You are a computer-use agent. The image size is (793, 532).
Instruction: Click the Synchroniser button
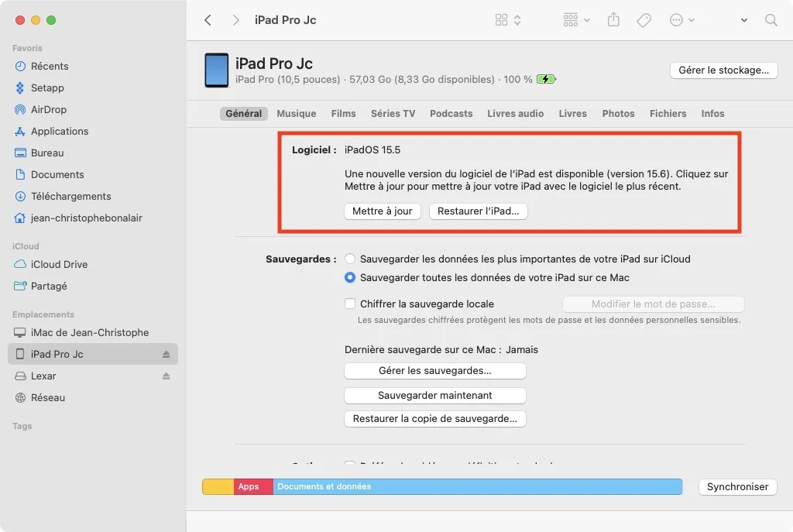[737, 487]
